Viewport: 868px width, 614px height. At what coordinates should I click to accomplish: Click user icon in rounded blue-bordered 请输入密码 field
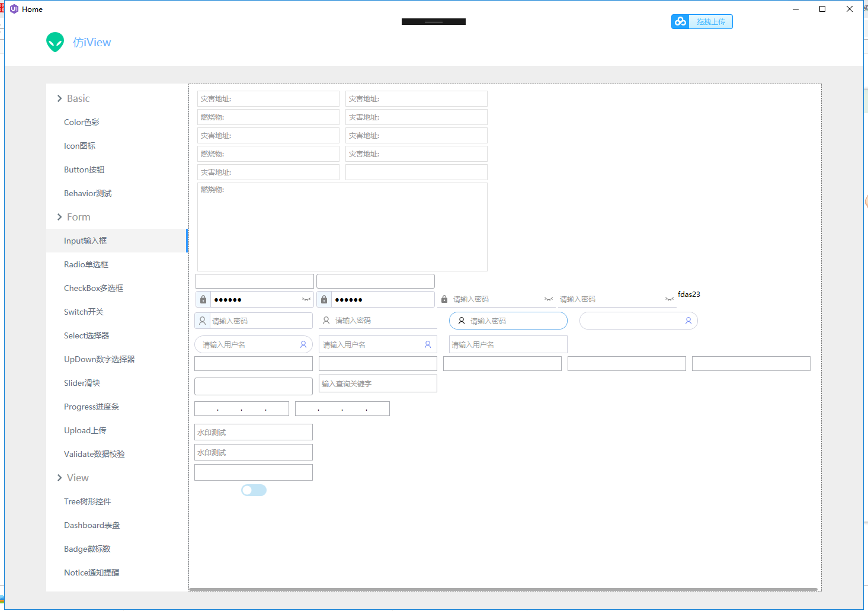[462, 321]
